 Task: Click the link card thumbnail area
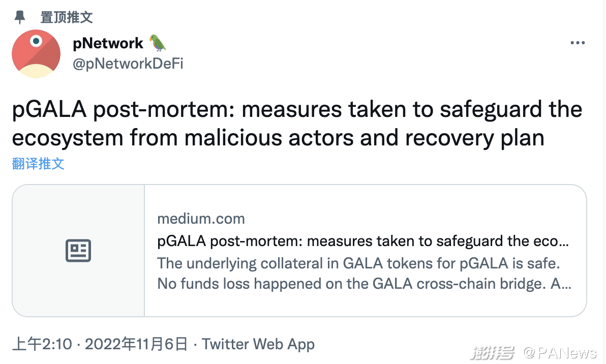(78, 251)
